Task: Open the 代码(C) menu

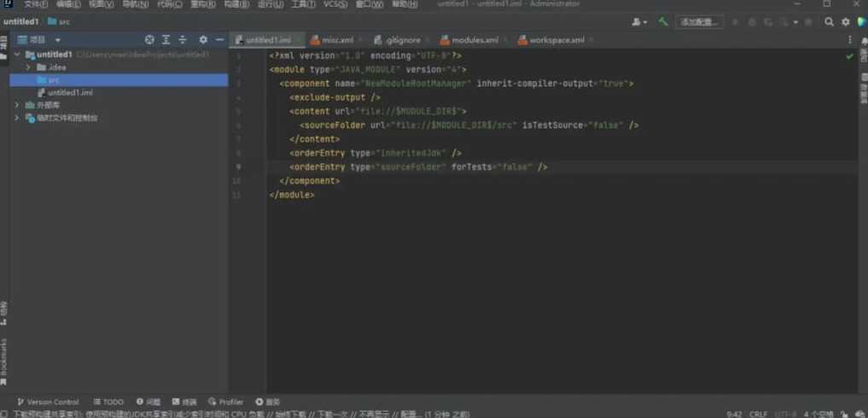Action: coord(169,4)
